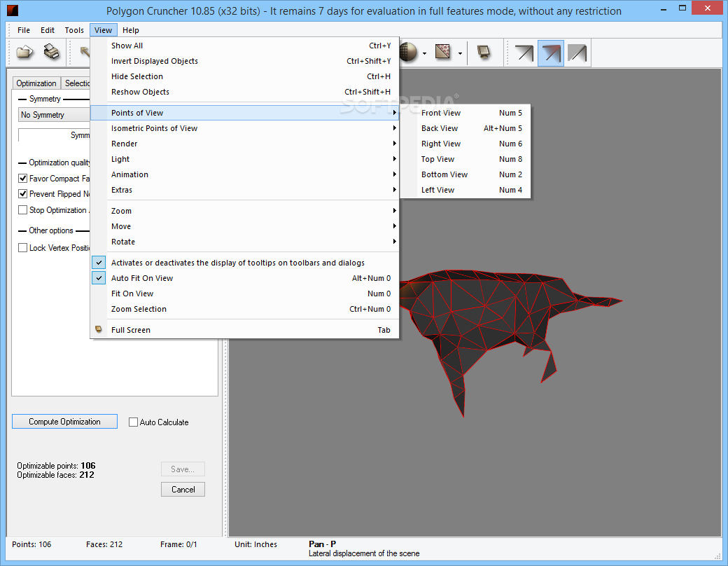Image resolution: width=728 pixels, height=566 pixels.
Task: Click the Unit: Inches status bar entry
Action: [255, 544]
